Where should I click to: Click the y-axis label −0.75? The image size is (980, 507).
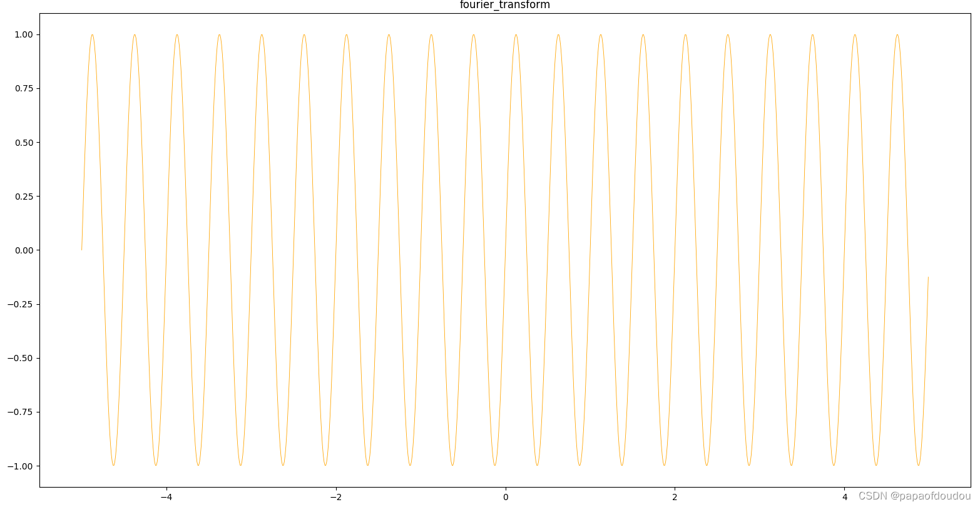coord(19,412)
